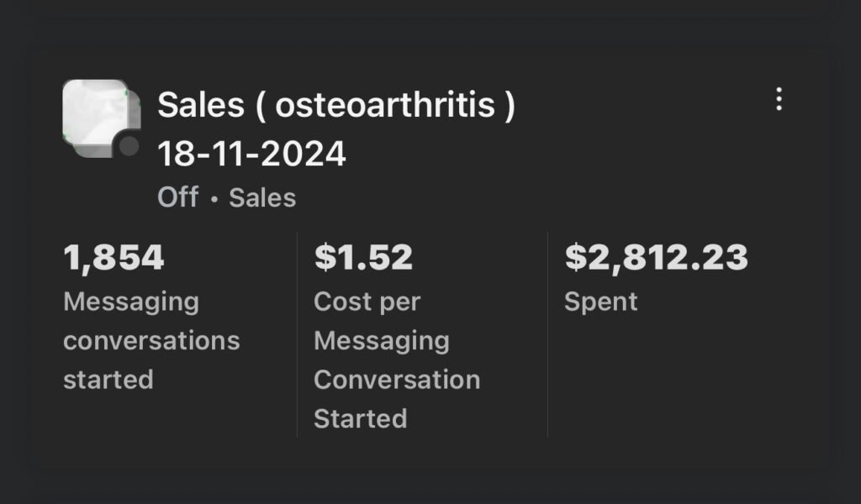Click the Spent label
Viewport: 861px width, 504px height.
pyautogui.click(x=600, y=302)
